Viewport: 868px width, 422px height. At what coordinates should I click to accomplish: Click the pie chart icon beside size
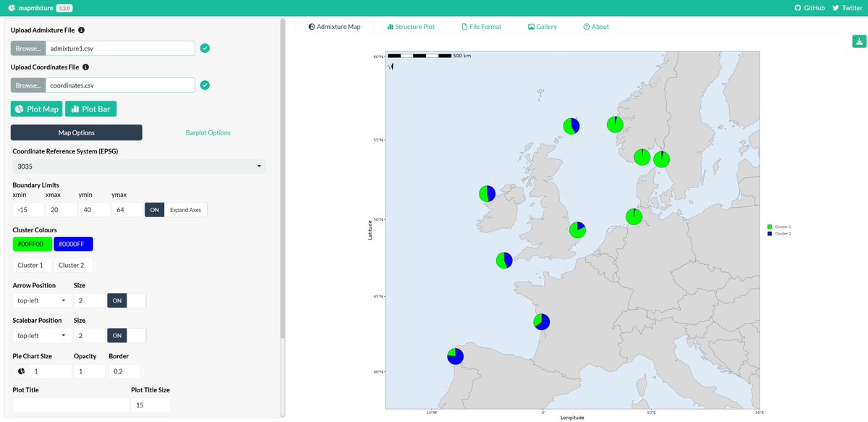point(21,371)
